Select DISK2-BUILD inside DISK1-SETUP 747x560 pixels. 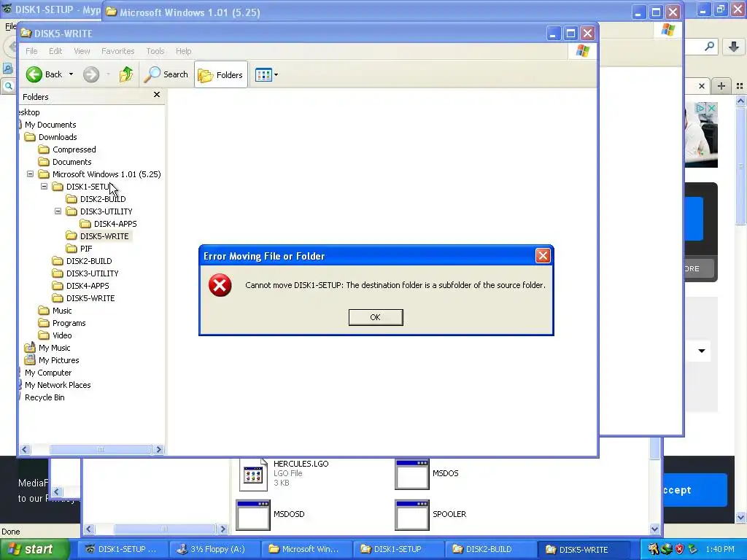click(102, 199)
